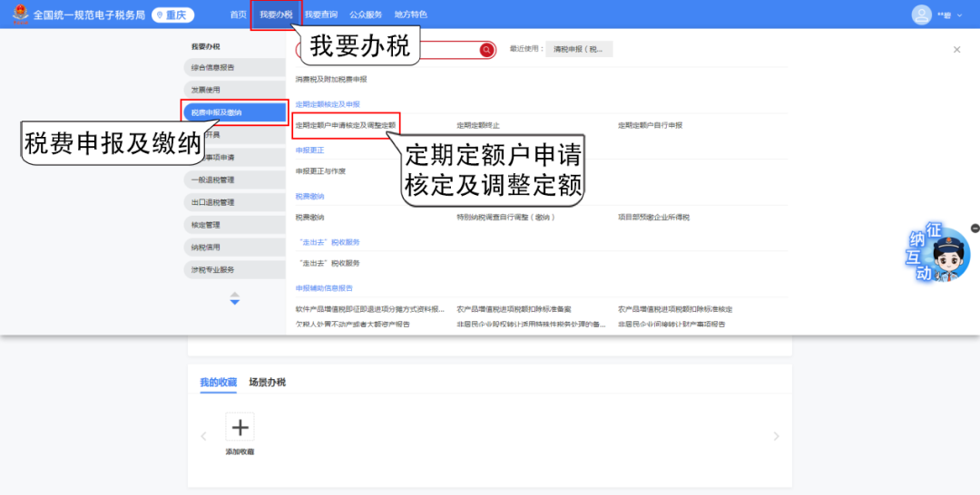Screen dimensions: 980x495
Task: Open 定期定额户自行申报 link
Action: pos(650,125)
